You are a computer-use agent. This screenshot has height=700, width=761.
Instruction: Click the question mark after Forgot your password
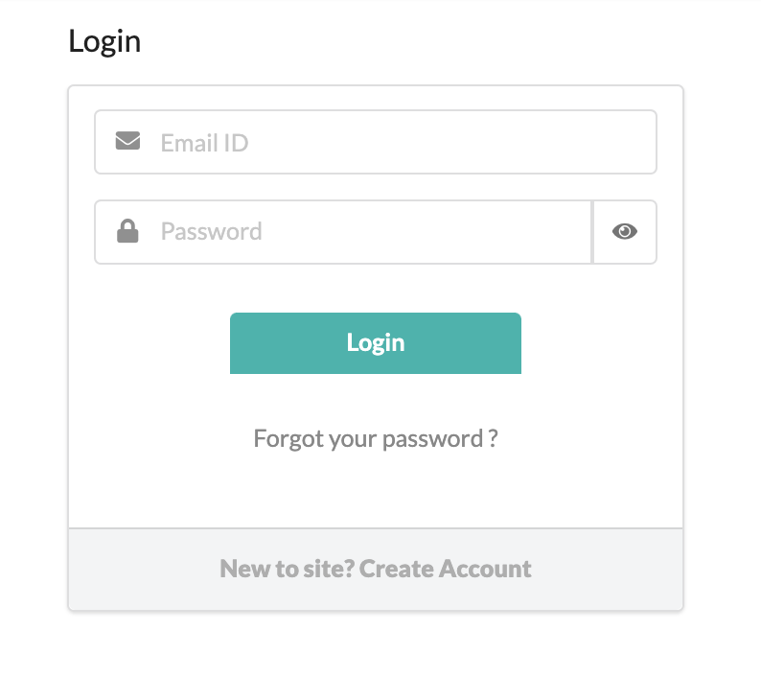tap(493, 438)
